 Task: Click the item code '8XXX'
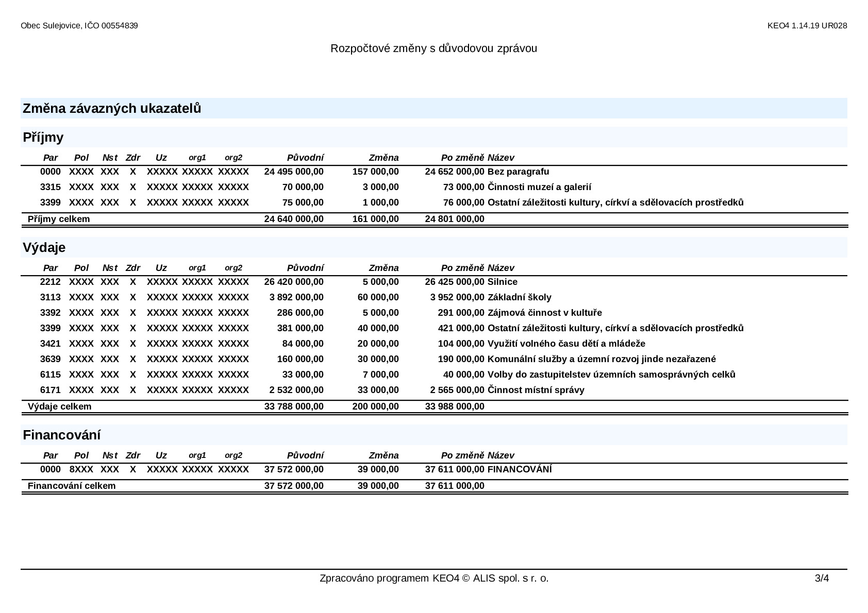(81, 469)
